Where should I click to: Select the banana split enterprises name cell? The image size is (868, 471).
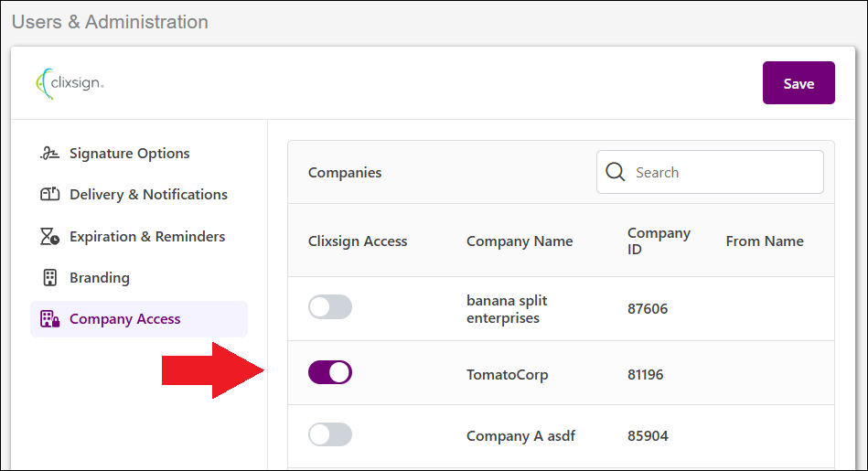pyautogui.click(x=507, y=309)
